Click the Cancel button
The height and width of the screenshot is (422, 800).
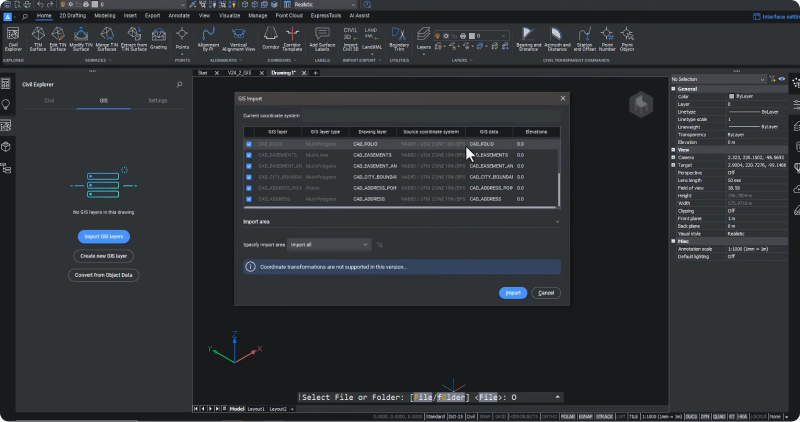(545, 293)
